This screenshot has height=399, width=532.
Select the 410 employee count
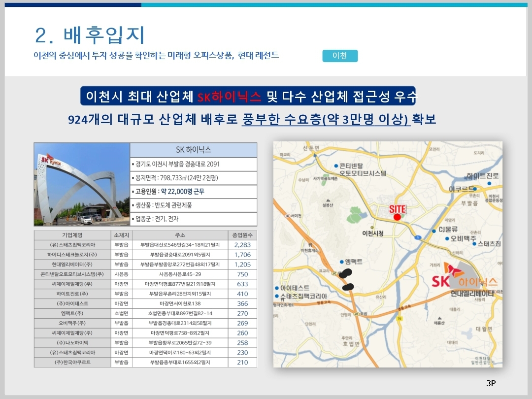pos(242,294)
